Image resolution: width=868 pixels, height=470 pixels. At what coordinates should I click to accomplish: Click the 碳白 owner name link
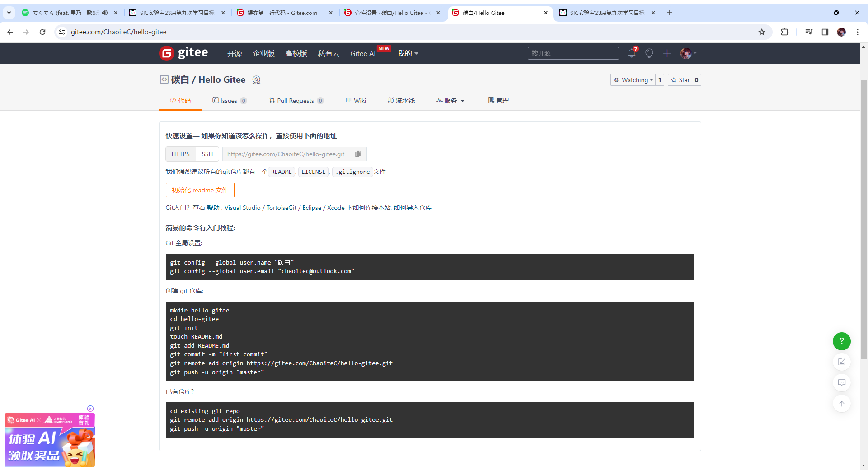click(180, 80)
